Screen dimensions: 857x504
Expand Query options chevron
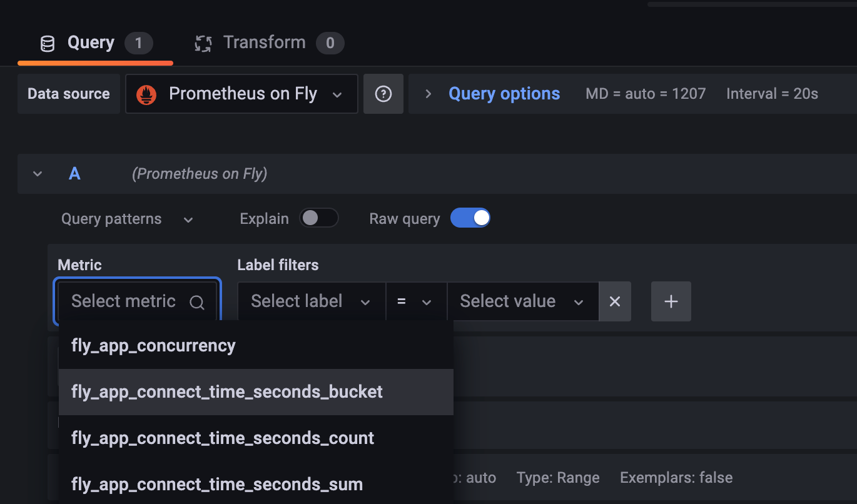428,94
